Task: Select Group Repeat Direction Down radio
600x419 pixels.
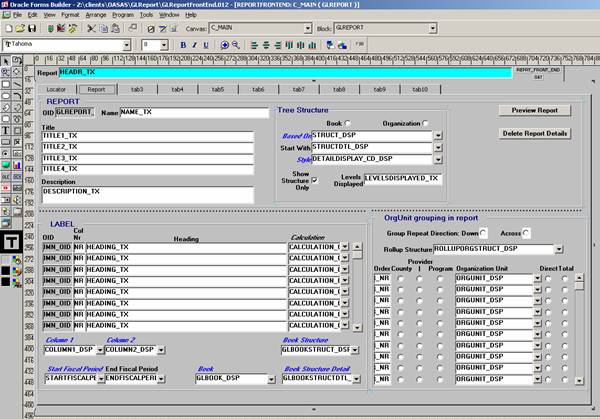Action: 483,233
